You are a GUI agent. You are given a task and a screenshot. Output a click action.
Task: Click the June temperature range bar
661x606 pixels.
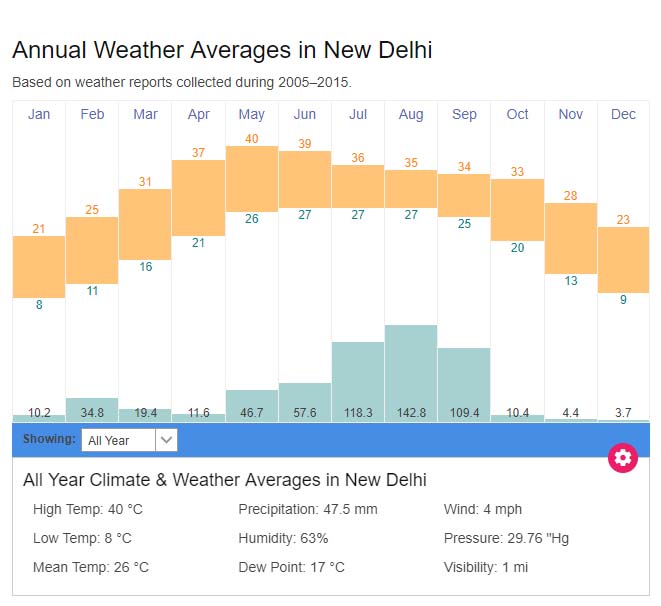pos(305,179)
